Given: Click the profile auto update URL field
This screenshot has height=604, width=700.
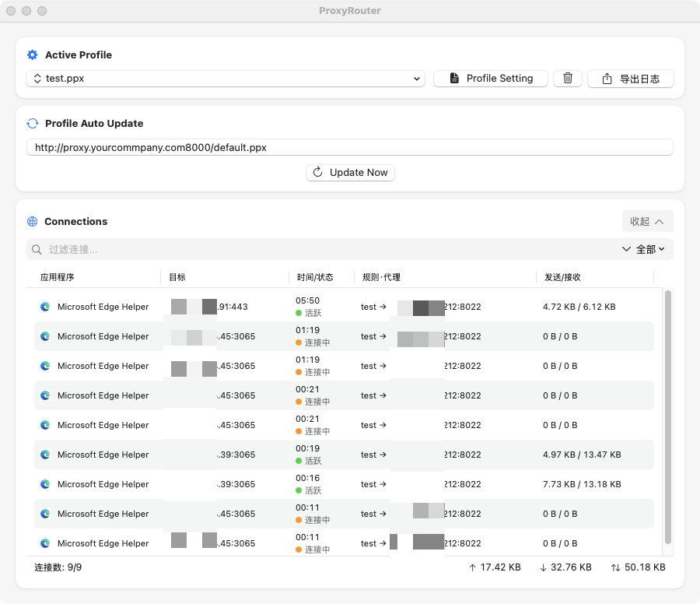Looking at the screenshot, I should [x=349, y=147].
